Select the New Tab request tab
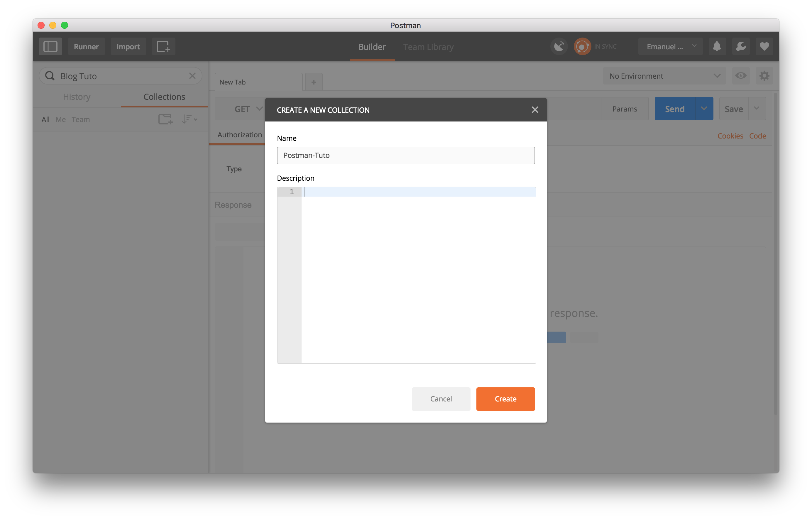 click(258, 82)
